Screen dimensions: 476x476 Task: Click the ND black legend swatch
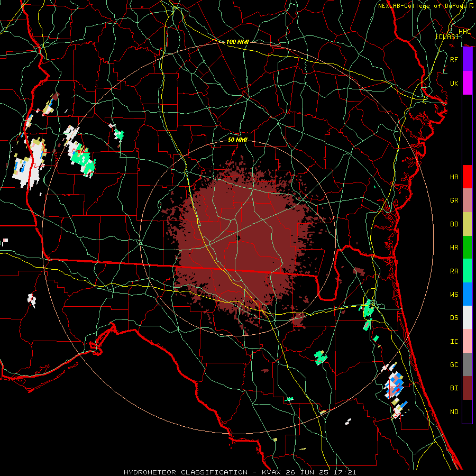[x=467, y=411]
